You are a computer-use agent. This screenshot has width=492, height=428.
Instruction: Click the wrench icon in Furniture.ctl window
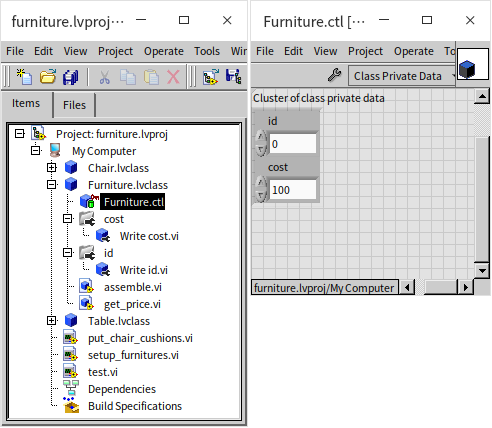coord(334,75)
